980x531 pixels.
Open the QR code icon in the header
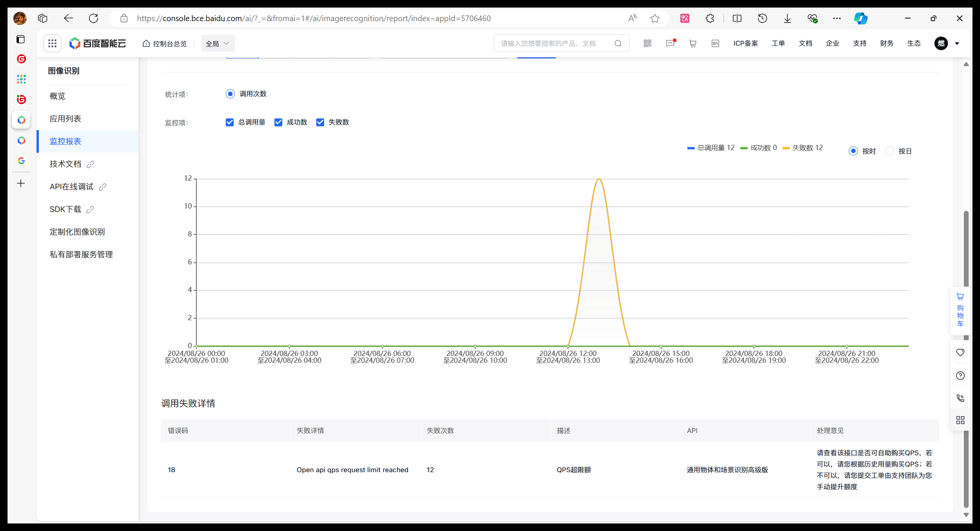click(x=648, y=43)
